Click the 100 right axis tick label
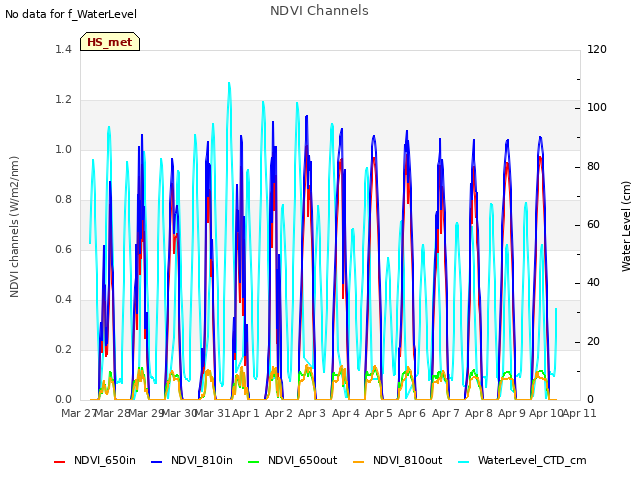 [597, 108]
